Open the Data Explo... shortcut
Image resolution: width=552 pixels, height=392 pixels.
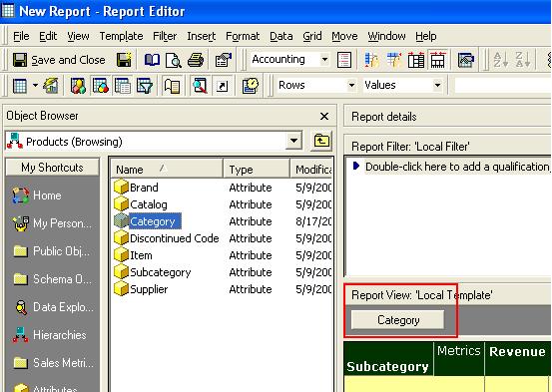coord(55,307)
